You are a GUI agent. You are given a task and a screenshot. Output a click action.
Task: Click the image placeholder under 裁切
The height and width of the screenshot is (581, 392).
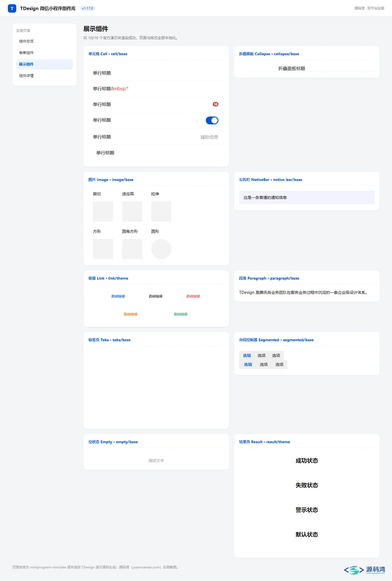point(103,211)
